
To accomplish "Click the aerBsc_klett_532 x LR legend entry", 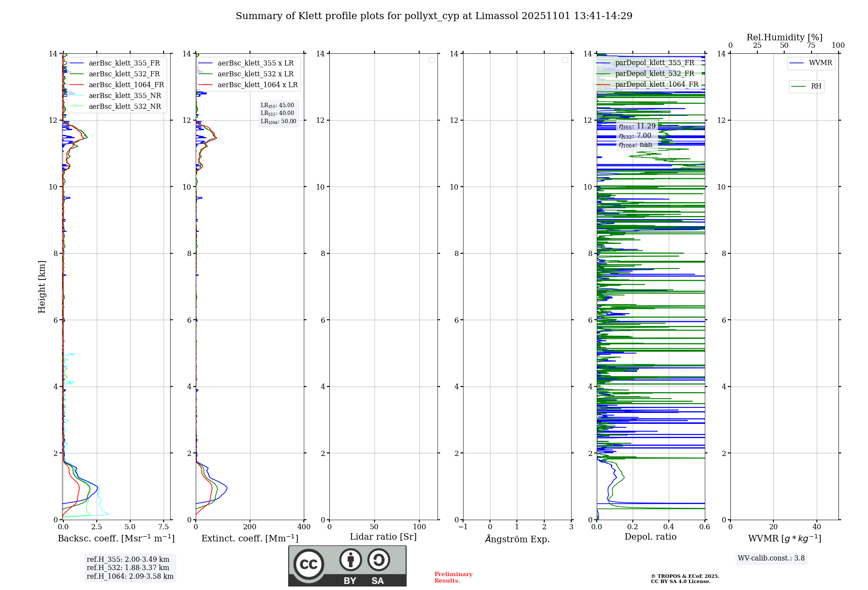I will pos(255,74).
